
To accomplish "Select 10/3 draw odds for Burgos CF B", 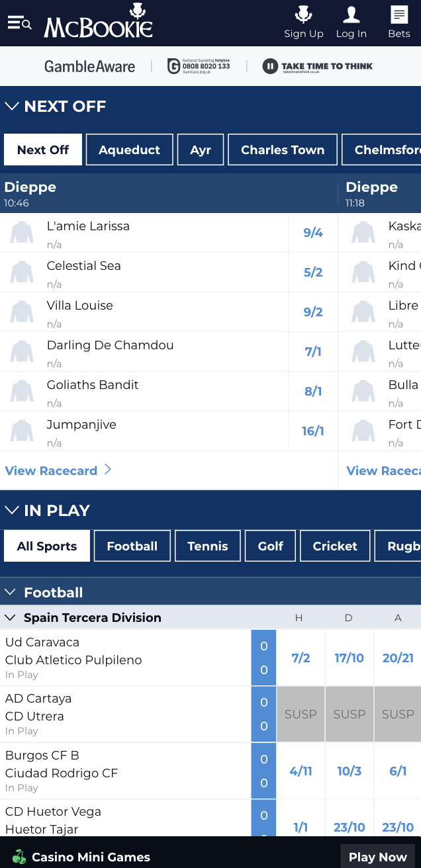I will [x=349, y=771].
